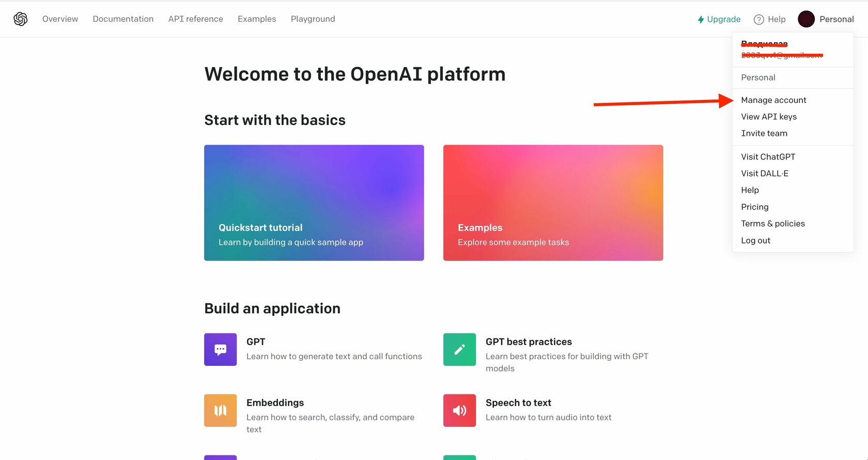
Task: Select Visit ChatGPT
Action: (x=768, y=157)
